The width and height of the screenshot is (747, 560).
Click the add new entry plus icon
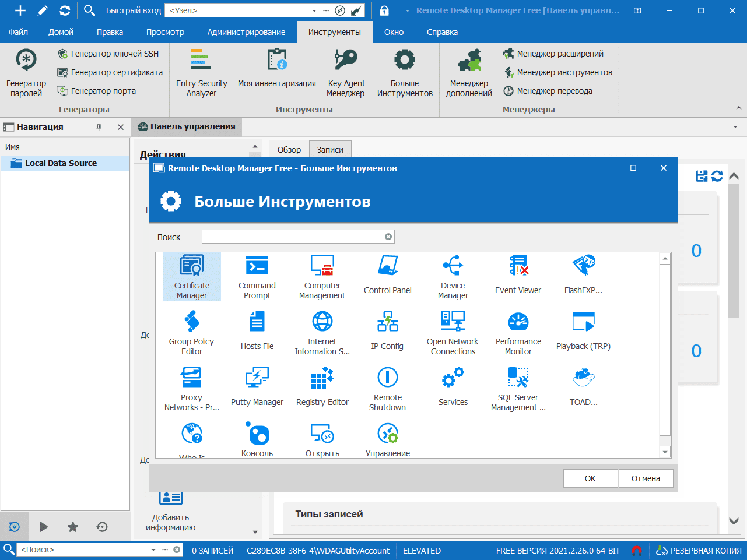pos(20,10)
